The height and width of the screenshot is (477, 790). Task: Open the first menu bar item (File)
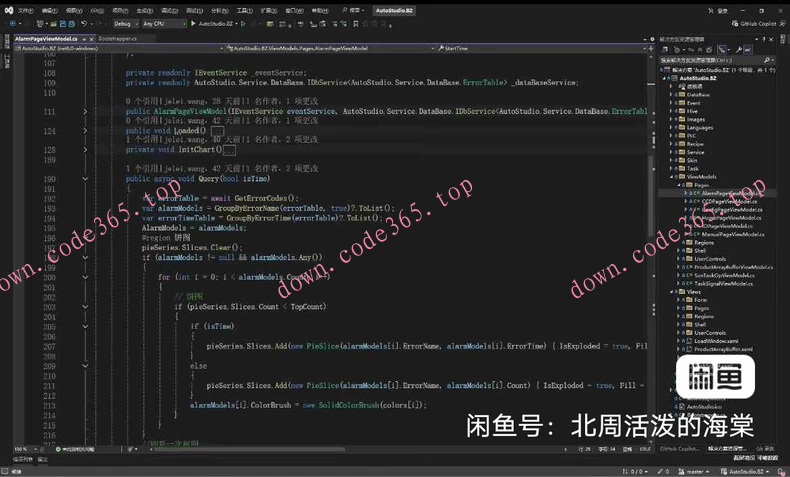coord(26,10)
